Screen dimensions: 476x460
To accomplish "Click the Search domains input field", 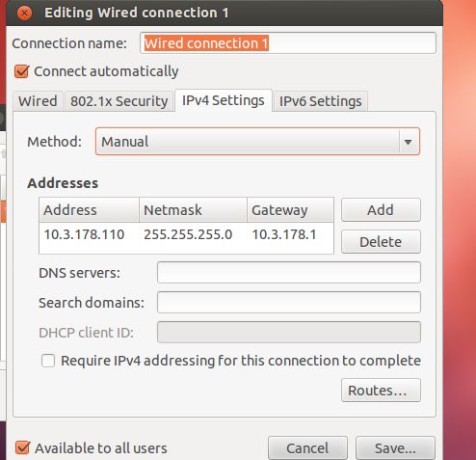I will pyautogui.click(x=289, y=302).
